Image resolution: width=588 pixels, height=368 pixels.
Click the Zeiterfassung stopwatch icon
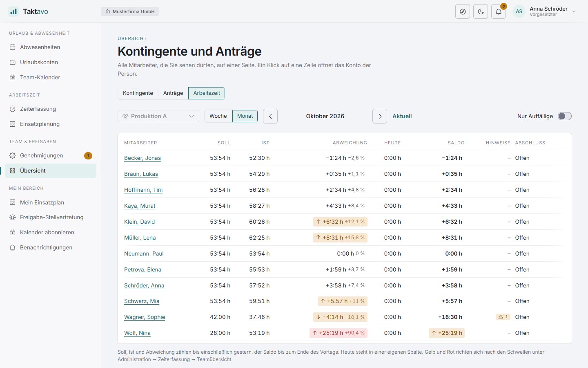tap(13, 109)
